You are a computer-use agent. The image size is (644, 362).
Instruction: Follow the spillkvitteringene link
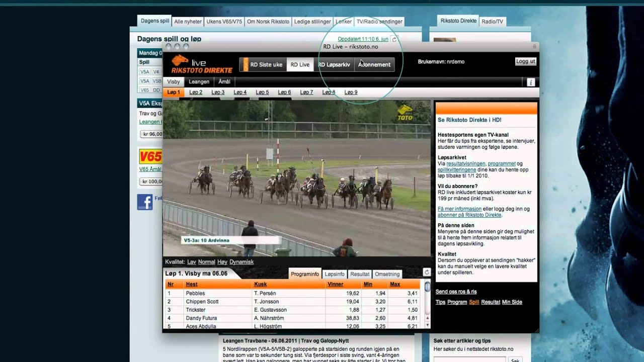457,170
